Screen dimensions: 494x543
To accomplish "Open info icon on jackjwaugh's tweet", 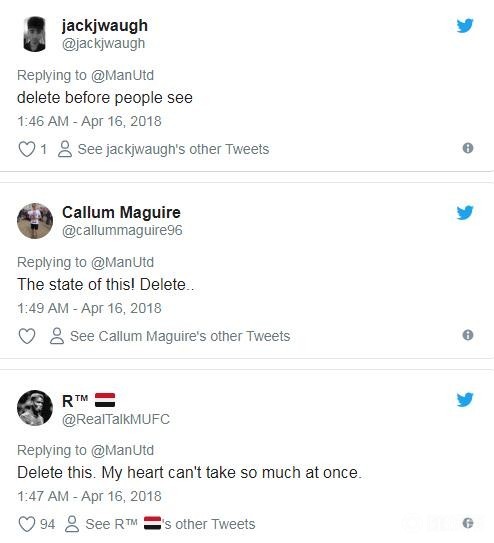I will (x=468, y=148).
